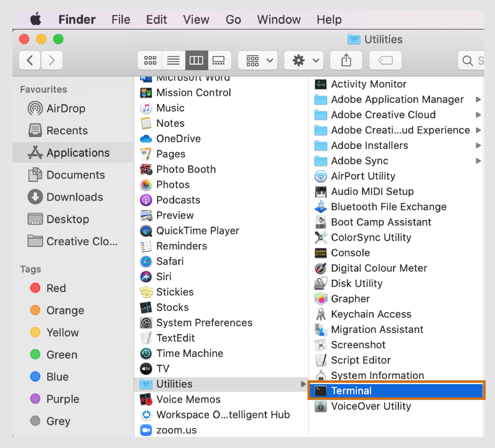Open the Edit menu
495x448 pixels.
coord(156,20)
